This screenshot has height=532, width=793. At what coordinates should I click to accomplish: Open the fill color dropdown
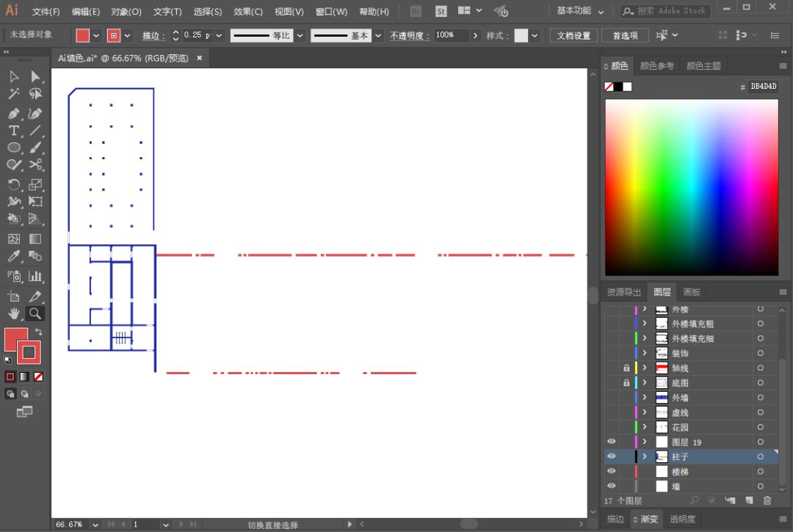click(96, 35)
